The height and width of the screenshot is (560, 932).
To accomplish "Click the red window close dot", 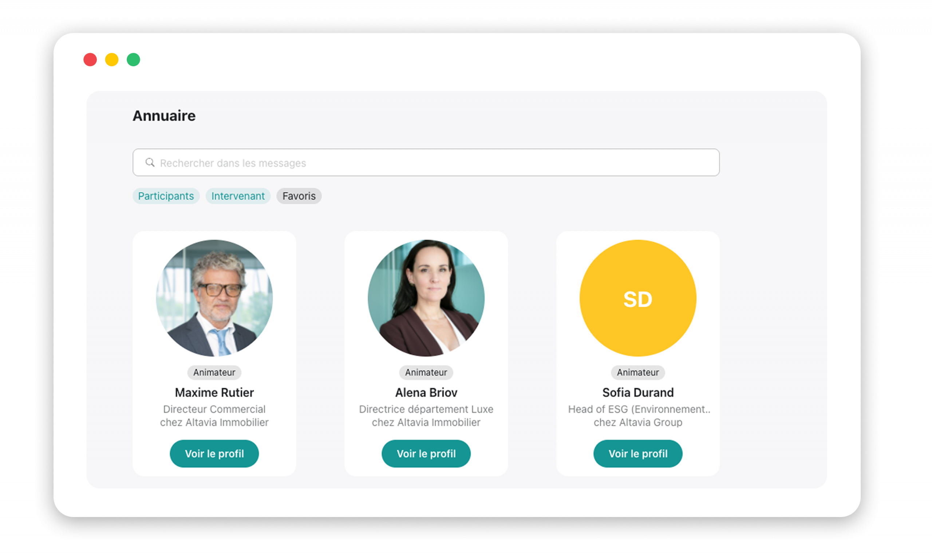I will (90, 60).
